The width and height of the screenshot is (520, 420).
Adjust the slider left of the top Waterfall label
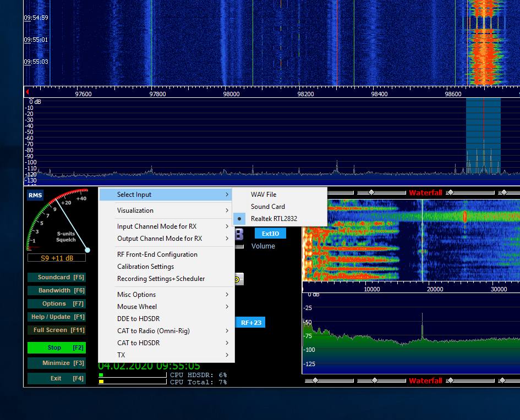point(371,192)
